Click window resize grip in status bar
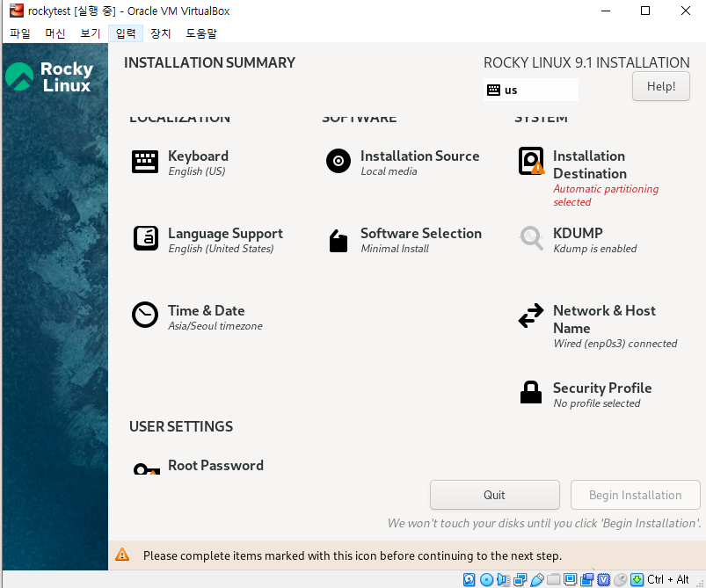 (700, 582)
